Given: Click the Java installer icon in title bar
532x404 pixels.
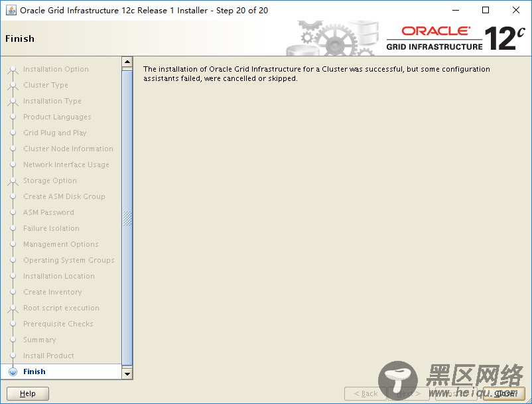Looking at the screenshot, I should coord(11,11).
